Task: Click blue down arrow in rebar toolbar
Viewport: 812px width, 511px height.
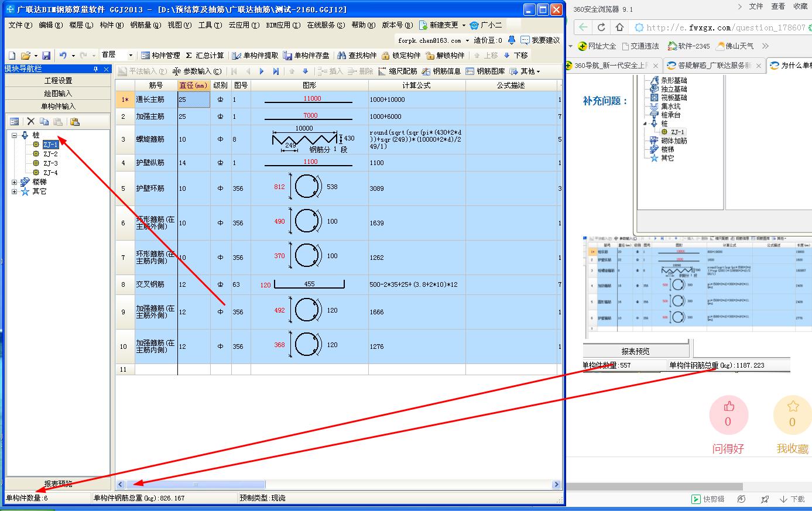Action: (x=305, y=71)
